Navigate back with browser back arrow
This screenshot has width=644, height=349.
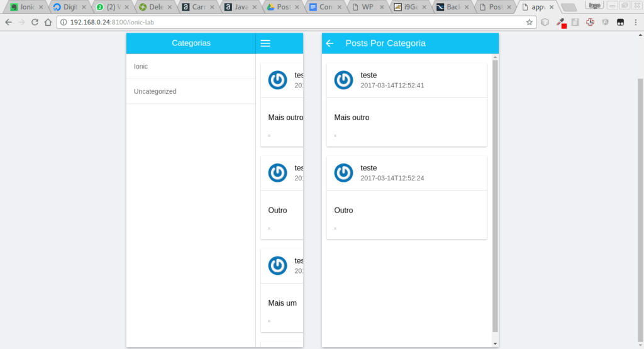[x=8, y=22]
